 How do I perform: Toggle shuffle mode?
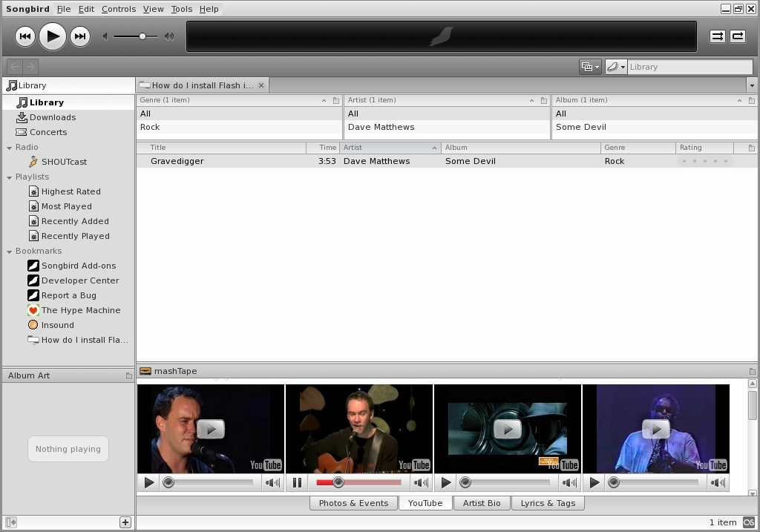click(x=718, y=36)
